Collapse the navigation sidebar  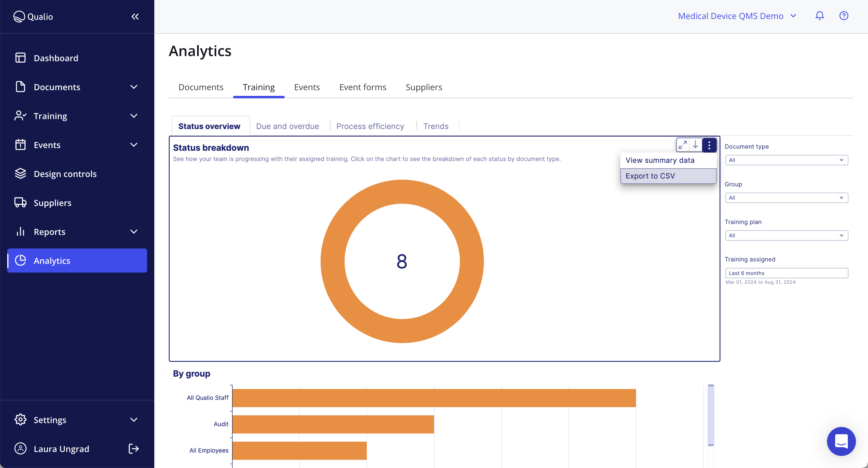pos(135,16)
